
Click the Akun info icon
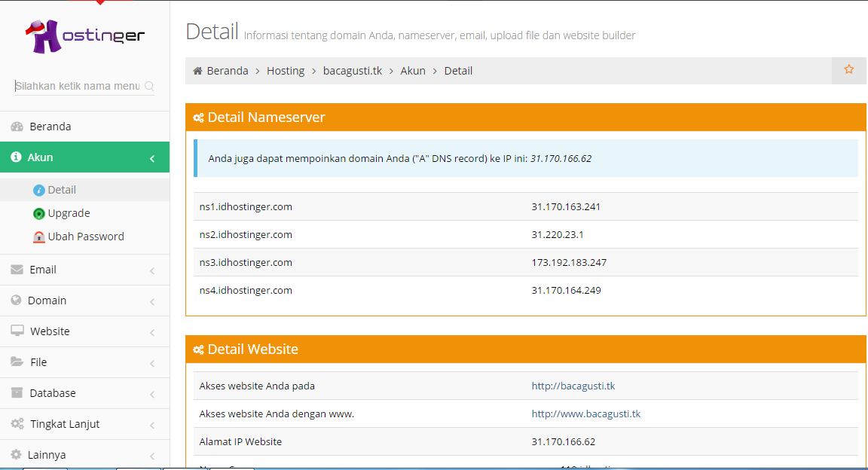coord(17,157)
